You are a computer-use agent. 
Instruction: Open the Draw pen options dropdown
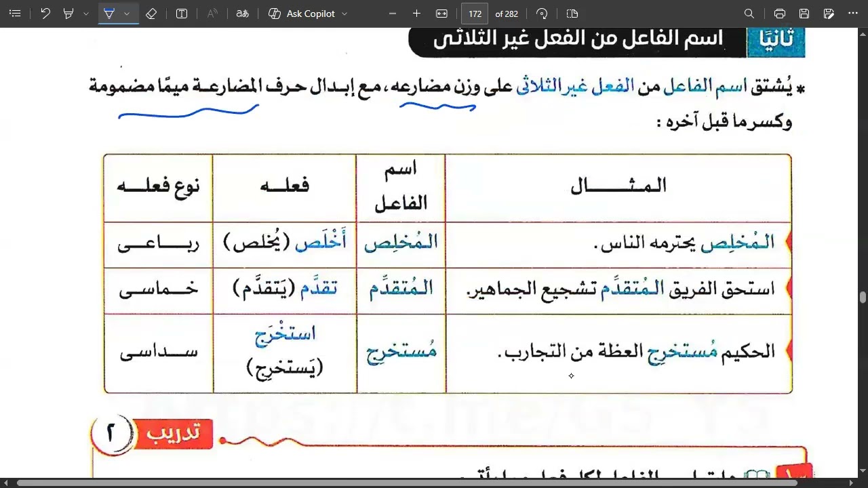(127, 14)
